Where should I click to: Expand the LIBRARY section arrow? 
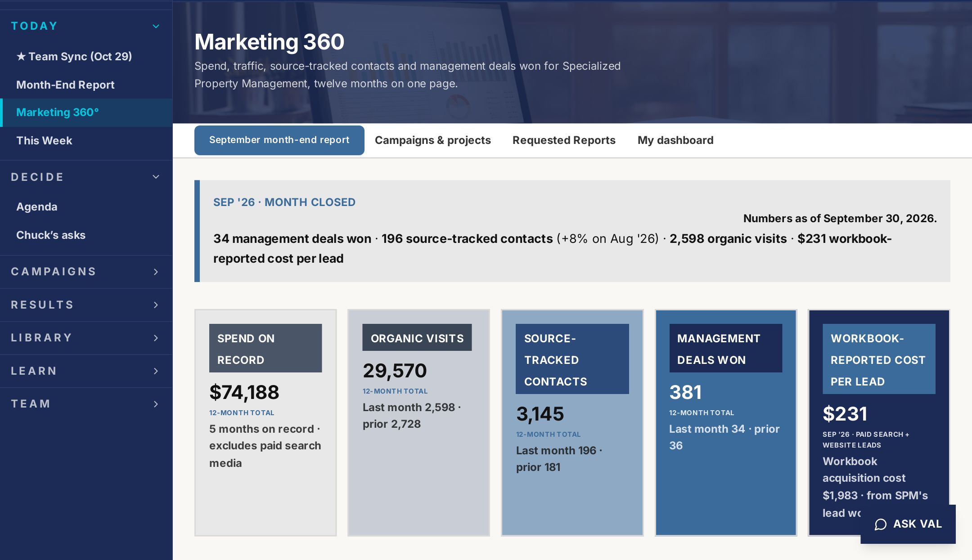click(156, 338)
